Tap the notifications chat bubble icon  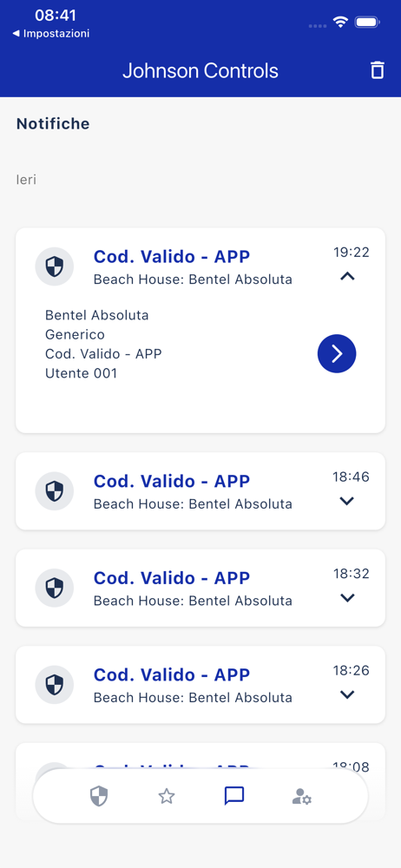click(234, 797)
